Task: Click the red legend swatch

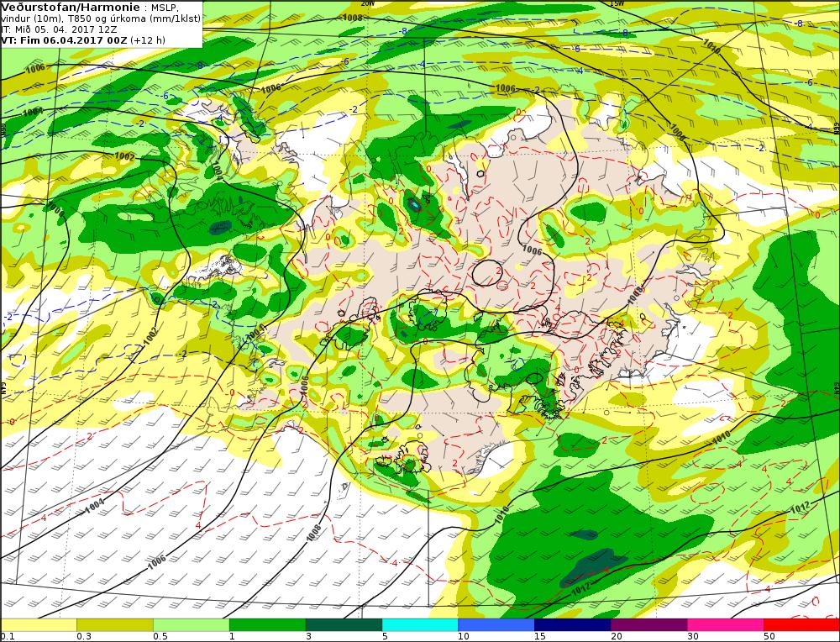Action: (801, 625)
